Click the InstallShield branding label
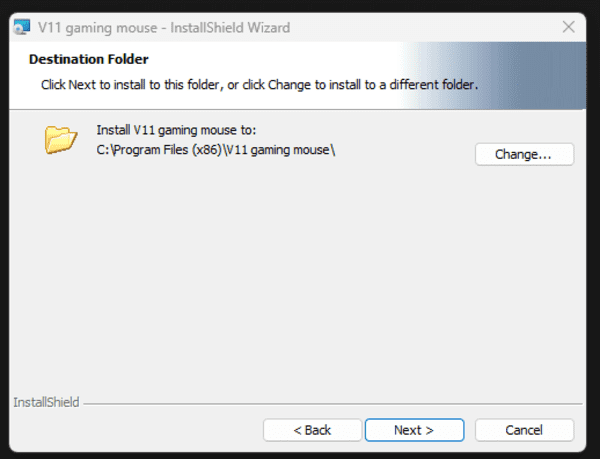 point(45,403)
